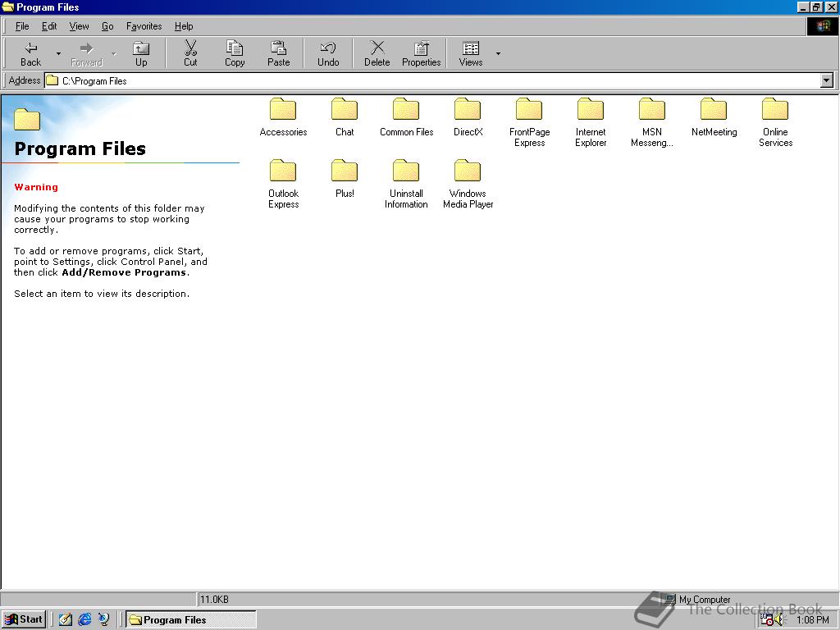Click the C:\Program Files address field
This screenshot has width=840, height=630.
point(431,81)
